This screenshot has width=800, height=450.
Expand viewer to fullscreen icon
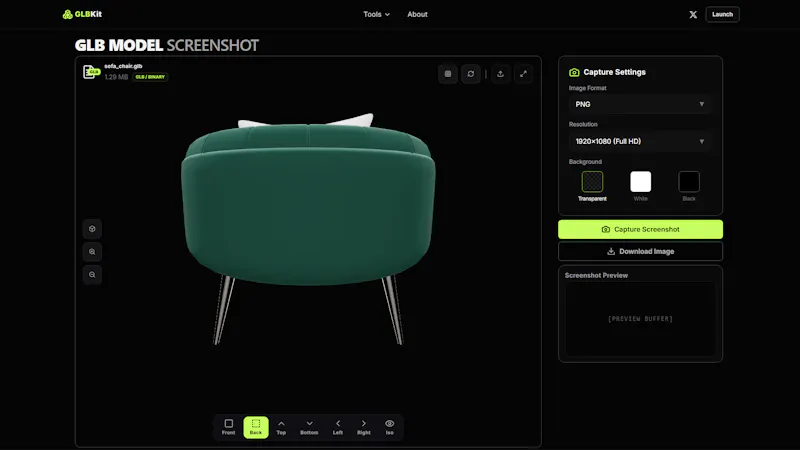coord(523,74)
